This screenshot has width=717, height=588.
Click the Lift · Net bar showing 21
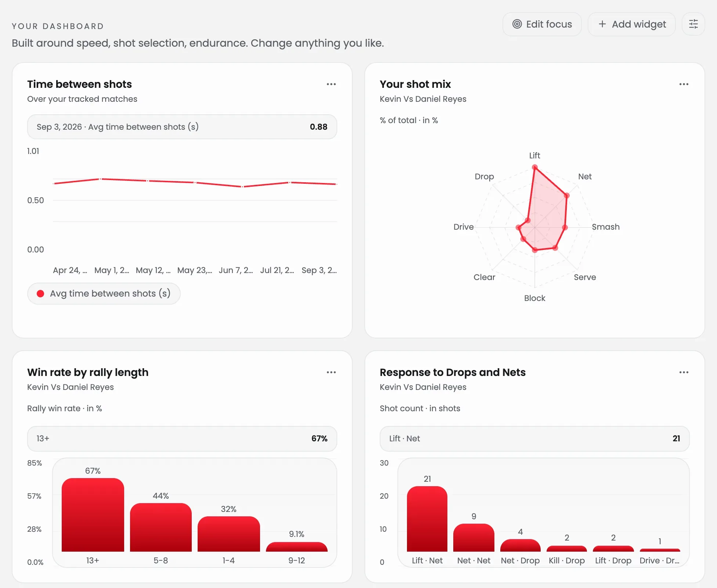[x=427, y=519]
